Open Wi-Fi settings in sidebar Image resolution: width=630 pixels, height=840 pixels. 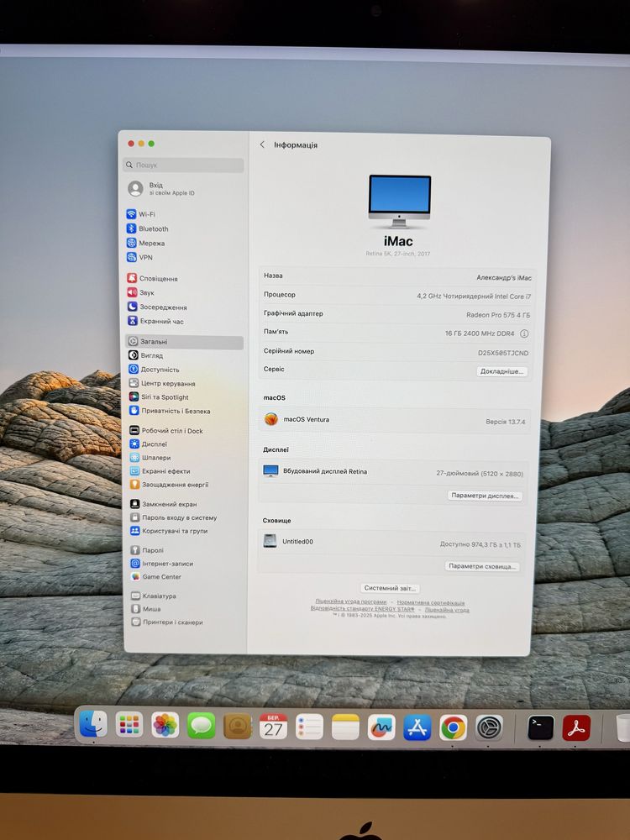coord(141,214)
